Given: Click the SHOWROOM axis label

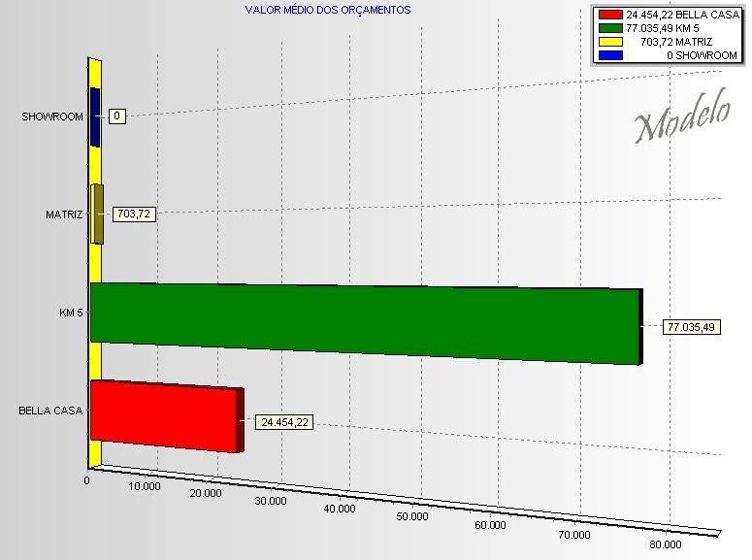Looking at the screenshot, I should pos(52,116).
